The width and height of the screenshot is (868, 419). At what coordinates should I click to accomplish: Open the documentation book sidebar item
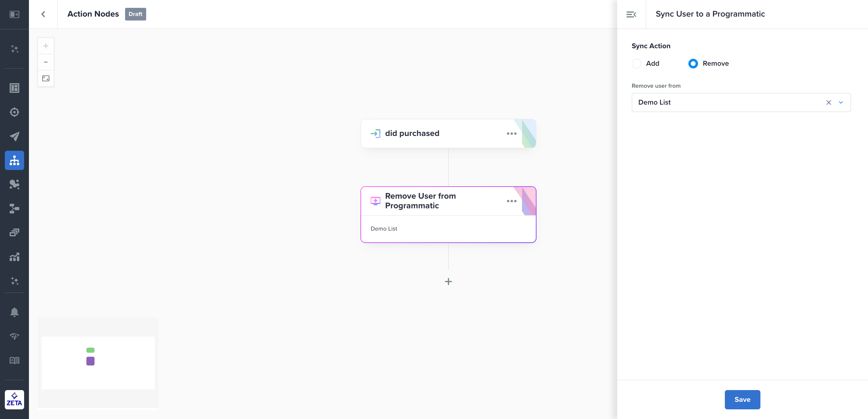[x=14, y=360]
